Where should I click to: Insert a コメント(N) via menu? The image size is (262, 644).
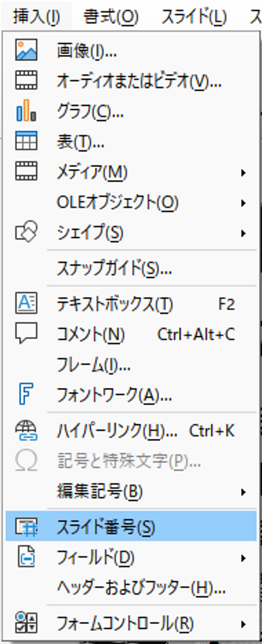tap(131, 334)
